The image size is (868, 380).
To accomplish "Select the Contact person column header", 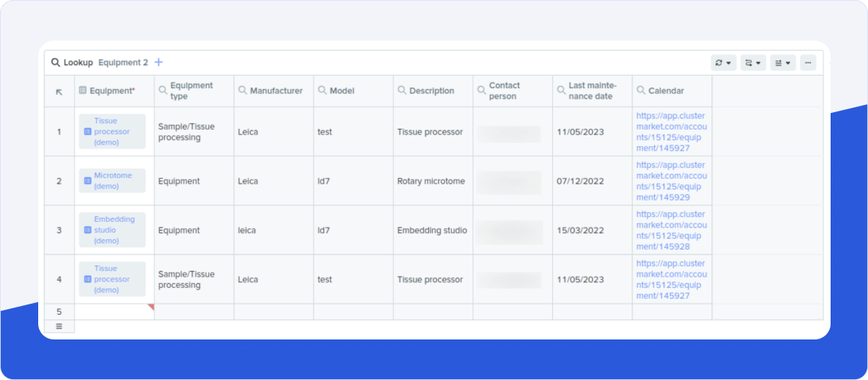I will click(513, 91).
